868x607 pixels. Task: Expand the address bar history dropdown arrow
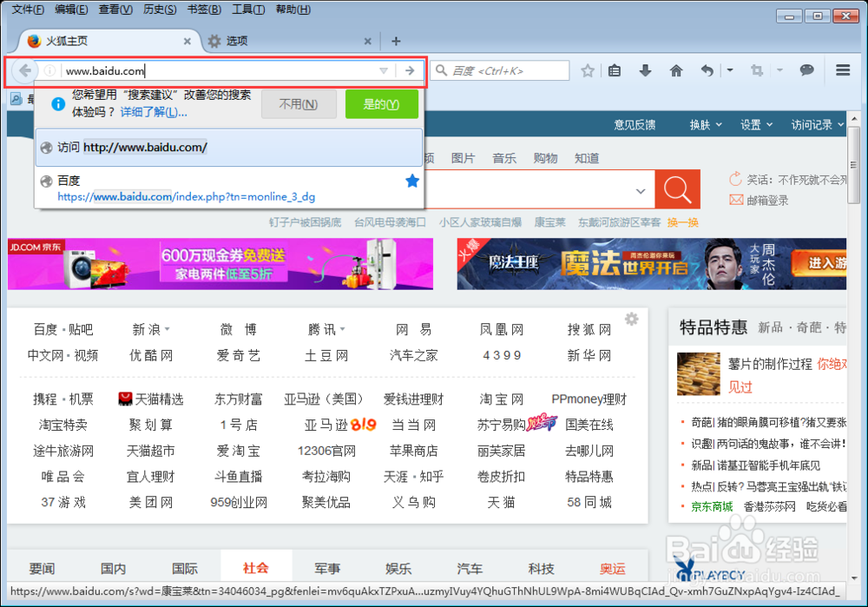384,71
